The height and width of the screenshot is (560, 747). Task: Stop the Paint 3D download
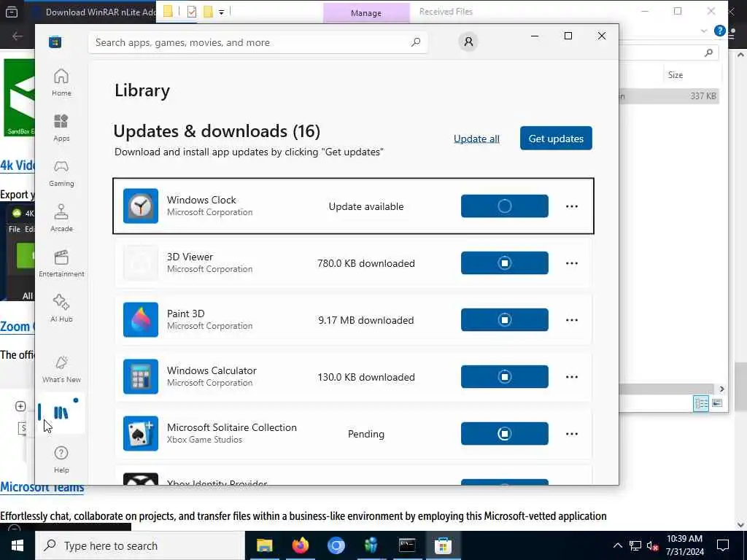coord(505,319)
